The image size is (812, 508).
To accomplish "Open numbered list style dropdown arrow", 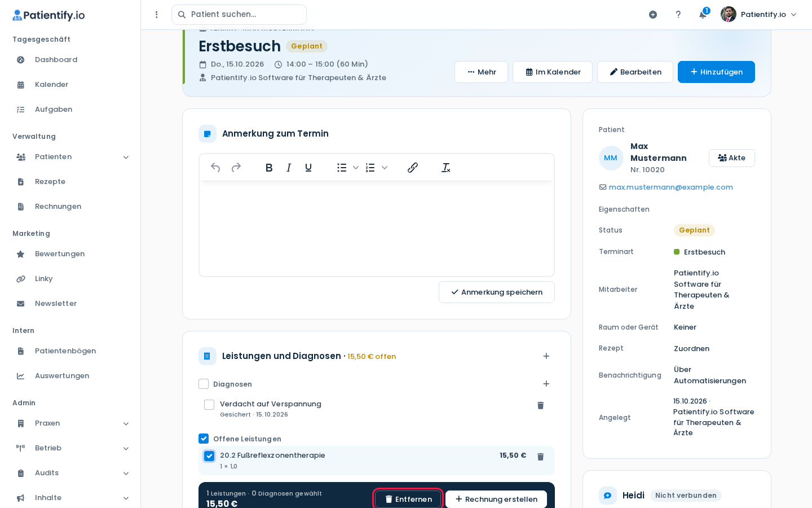I will (385, 168).
